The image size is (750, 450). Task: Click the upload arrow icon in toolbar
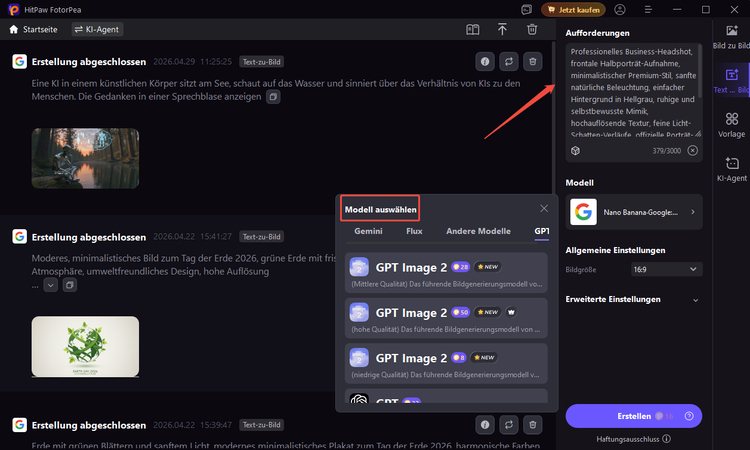click(x=502, y=30)
